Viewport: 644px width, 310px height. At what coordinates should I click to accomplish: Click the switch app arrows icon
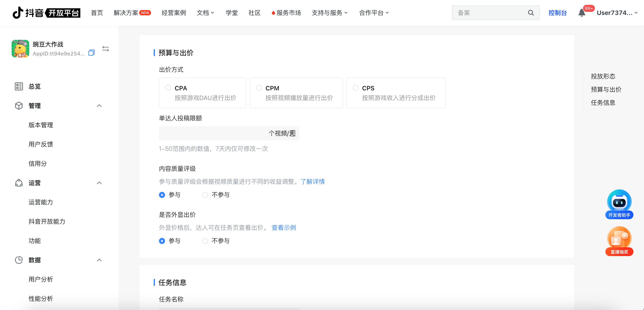pos(106,49)
